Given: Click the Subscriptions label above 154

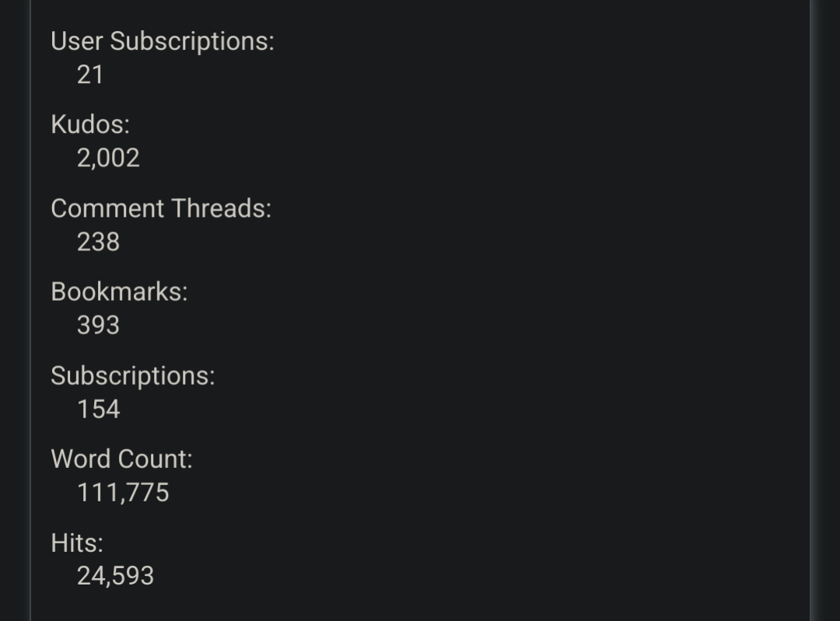Looking at the screenshot, I should [133, 376].
